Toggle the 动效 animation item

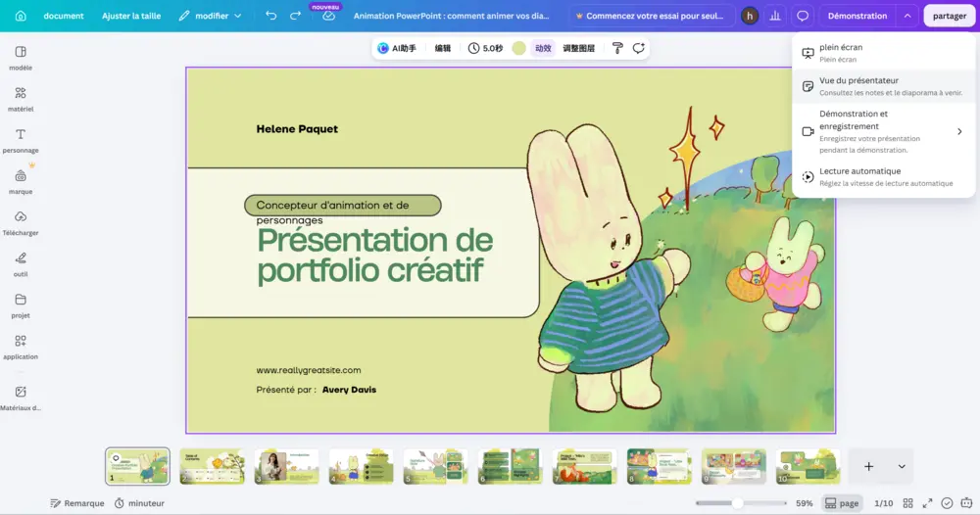point(543,48)
